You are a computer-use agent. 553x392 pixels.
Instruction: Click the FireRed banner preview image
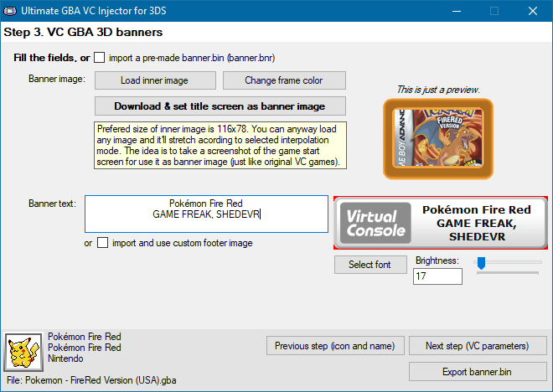438,139
